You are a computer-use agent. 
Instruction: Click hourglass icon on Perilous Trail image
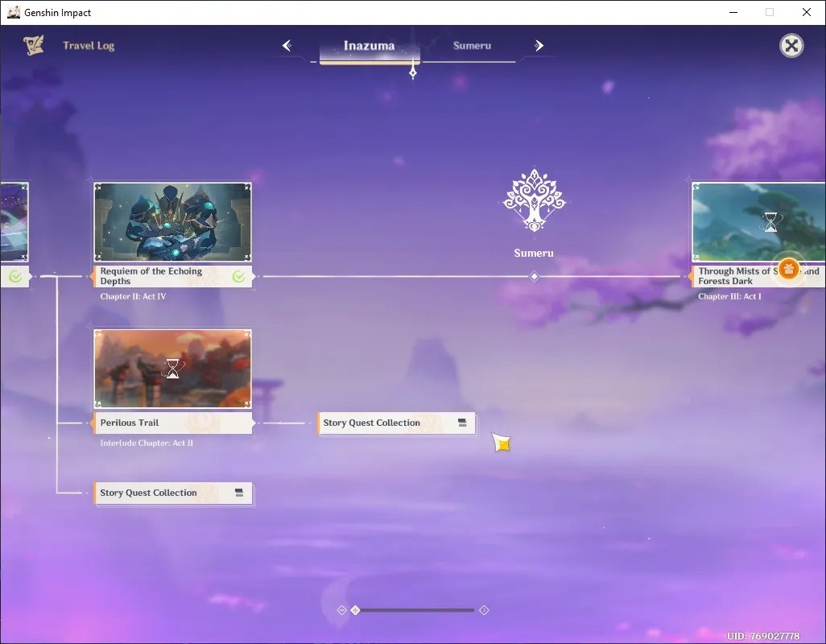[172, 369]
